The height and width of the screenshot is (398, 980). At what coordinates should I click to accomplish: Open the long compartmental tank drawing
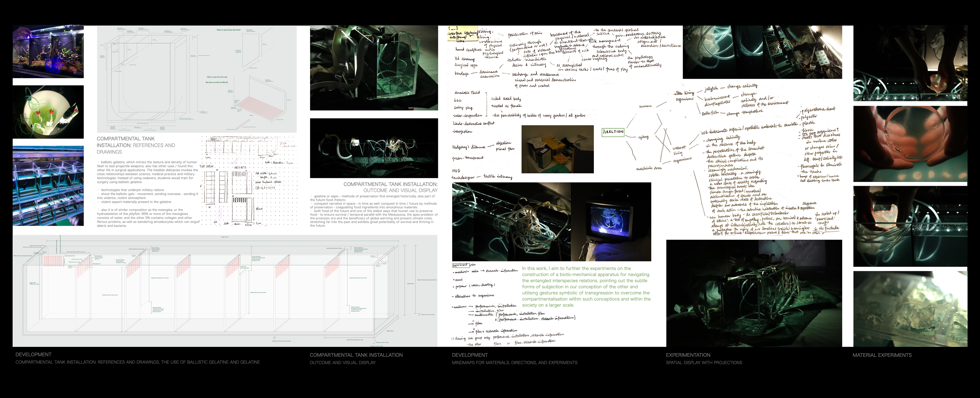tap(225, 291)
